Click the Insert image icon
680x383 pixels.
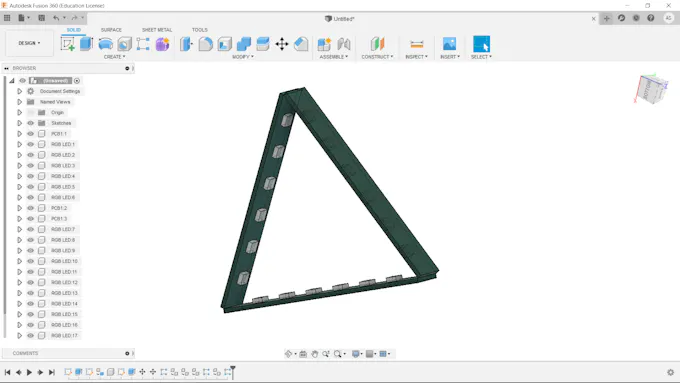[x=449, y=44]
